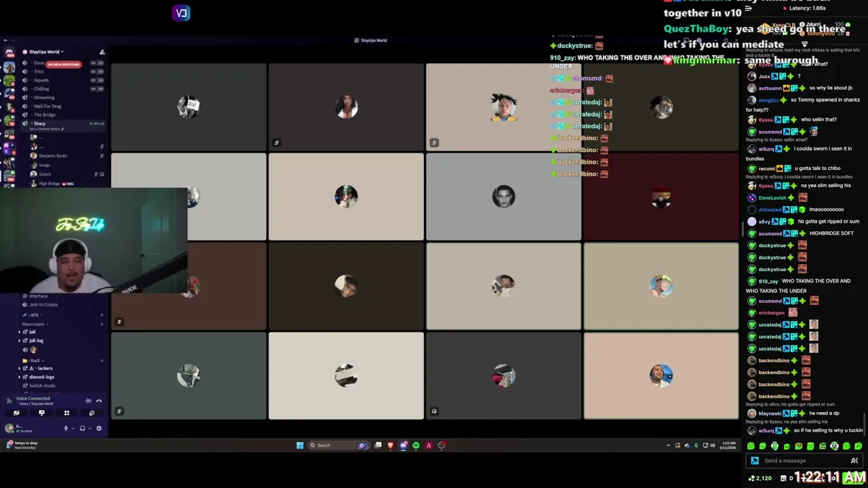Image resolution: width=868 pixels, height=488 pixels.
Task: Share your screen button in voice panel
Action: coord(41,413)
